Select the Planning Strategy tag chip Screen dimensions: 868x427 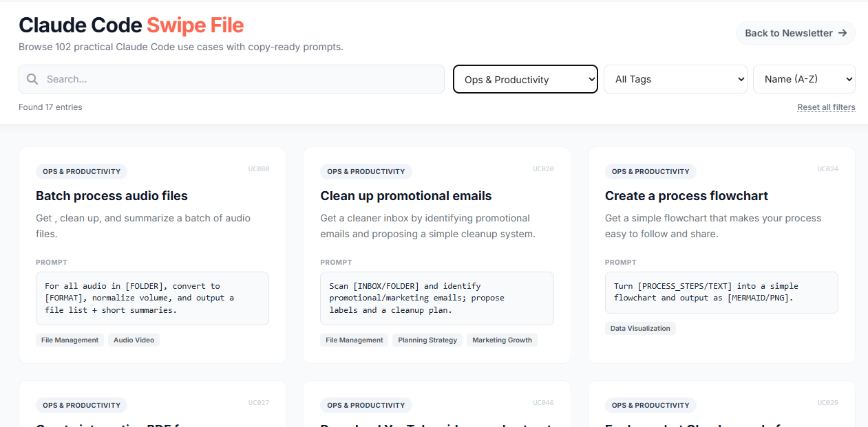[427, 340]
